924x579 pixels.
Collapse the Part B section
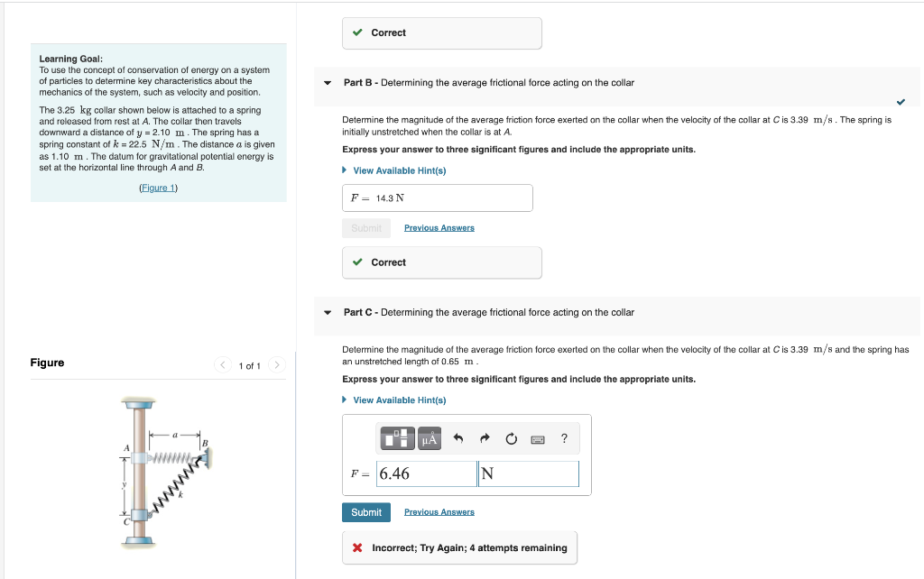coord(327,82)
